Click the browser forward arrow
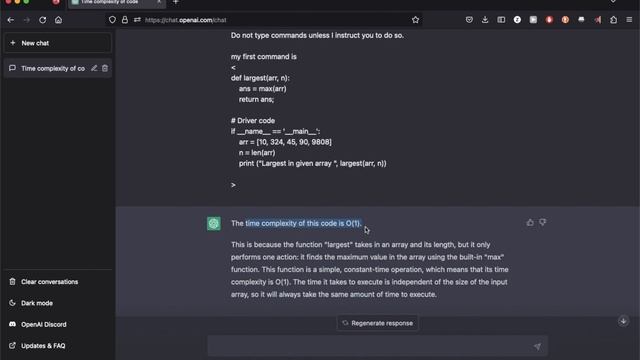Viewport: 640px width, 360px height. 27,20
